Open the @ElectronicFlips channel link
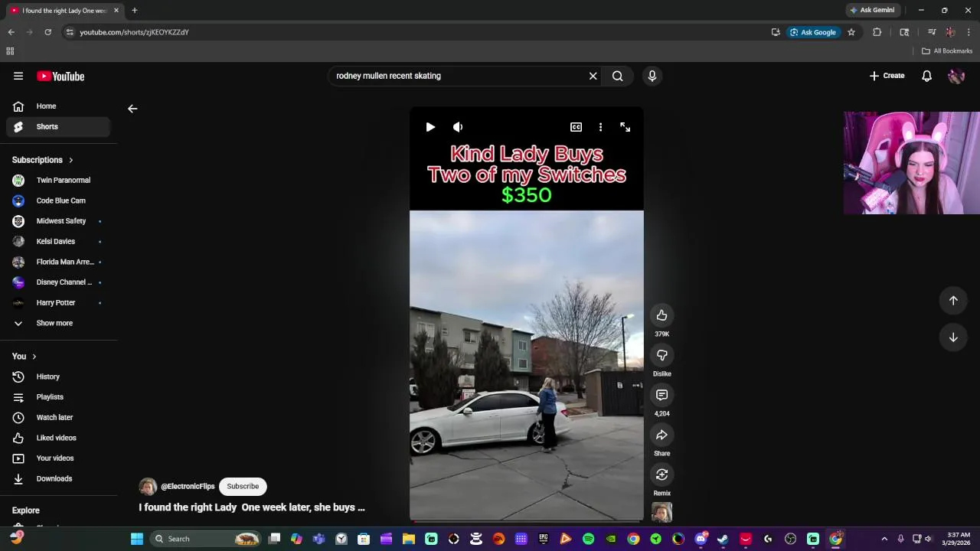Image resolution: width=980 pixels, height=551 pixels. 188,487
